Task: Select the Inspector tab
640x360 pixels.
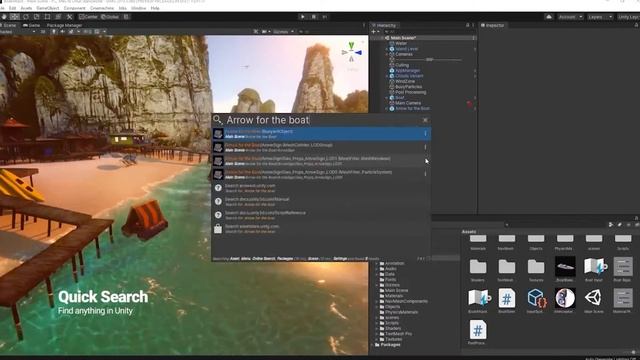Action: click(492, 25)
